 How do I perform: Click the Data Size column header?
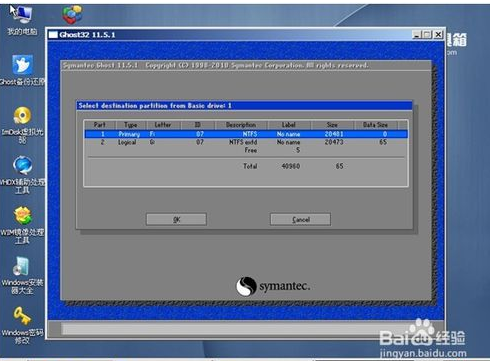pyautogui.click(x=375, y=125)
